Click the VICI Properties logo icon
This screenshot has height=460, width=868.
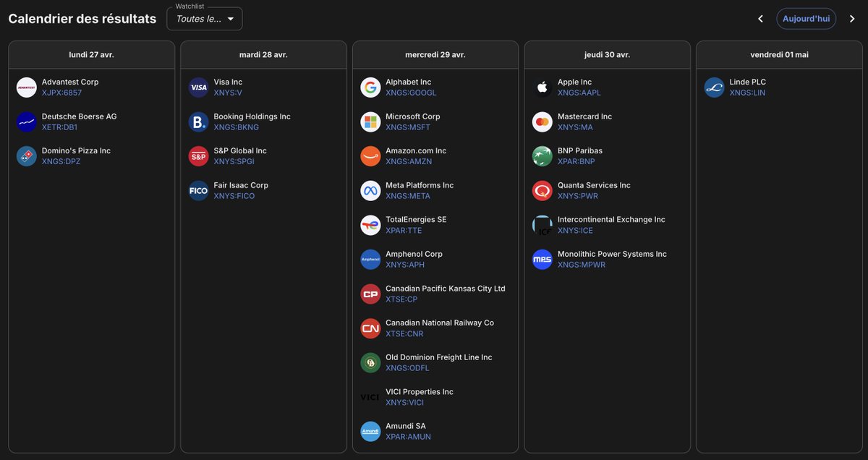[370, 397]
